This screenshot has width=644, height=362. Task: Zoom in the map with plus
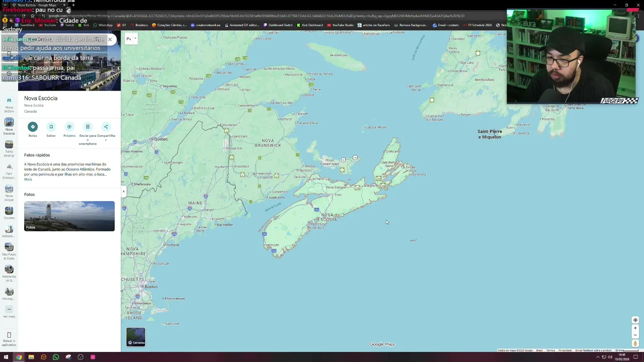coord(635,328)
